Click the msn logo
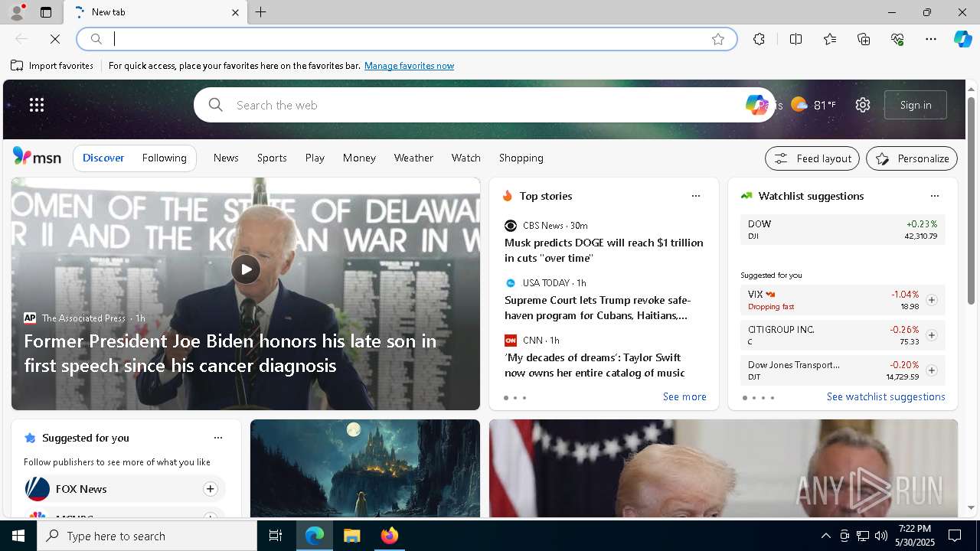 37,157
